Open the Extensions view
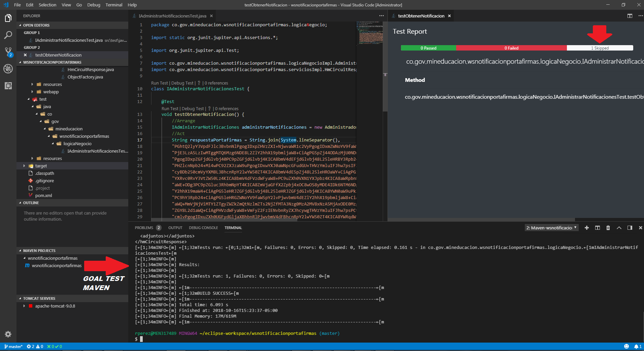Image resolution: width=644 pixels, height=351 pixels. [x=8, y=86]
